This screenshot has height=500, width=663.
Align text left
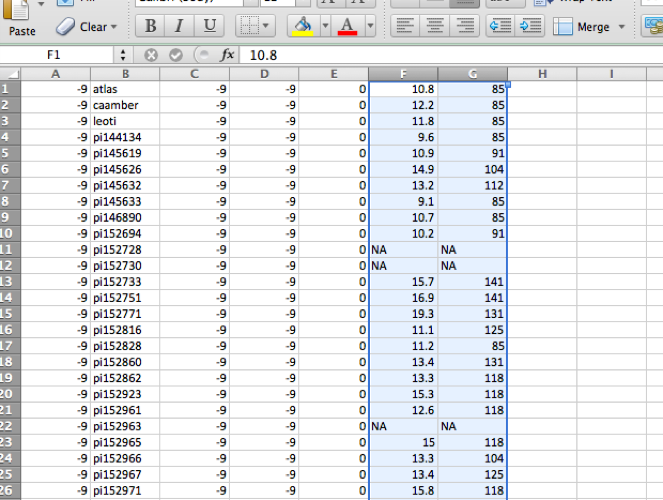405,26
